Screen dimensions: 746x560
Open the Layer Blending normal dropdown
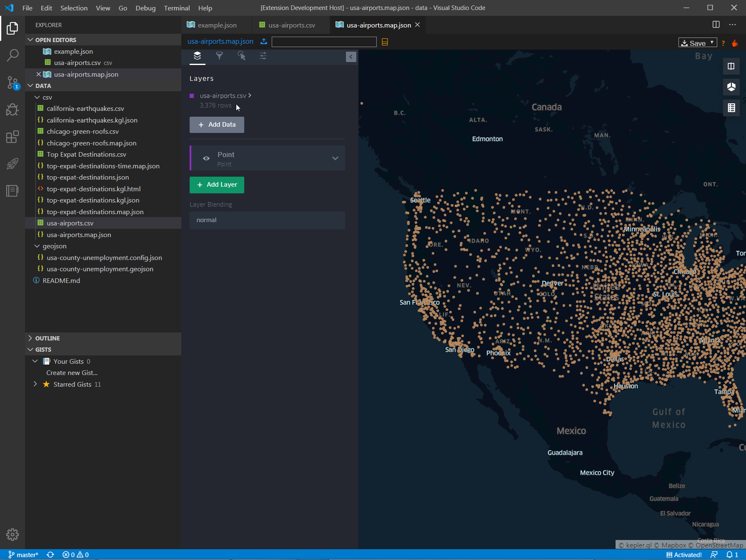click(x=267, y=220)
